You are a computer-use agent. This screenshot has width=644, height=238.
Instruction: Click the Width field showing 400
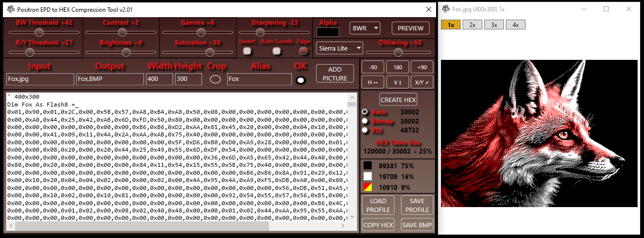tap(159, 79)
